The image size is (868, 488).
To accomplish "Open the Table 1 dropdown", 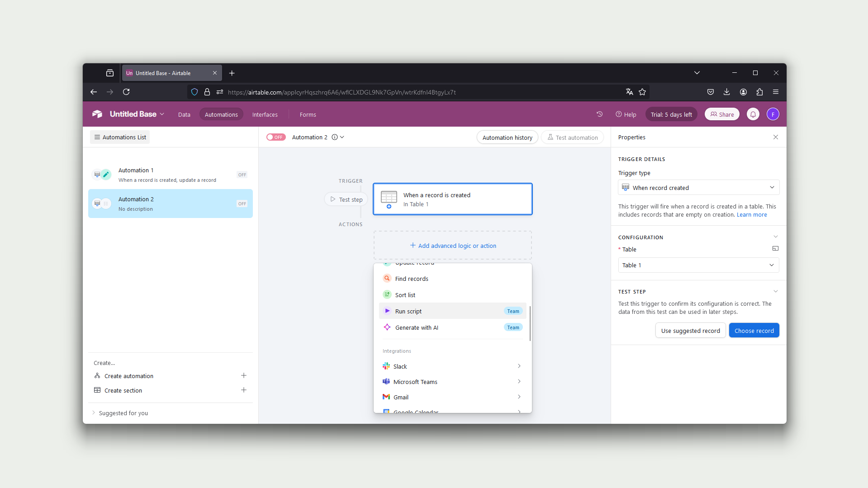I will (698, 265).
